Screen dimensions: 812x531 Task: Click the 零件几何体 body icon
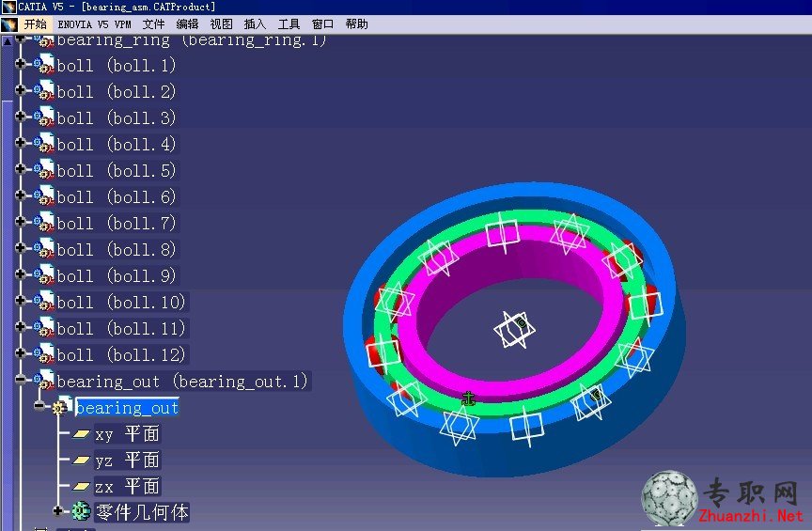[82, 512]
